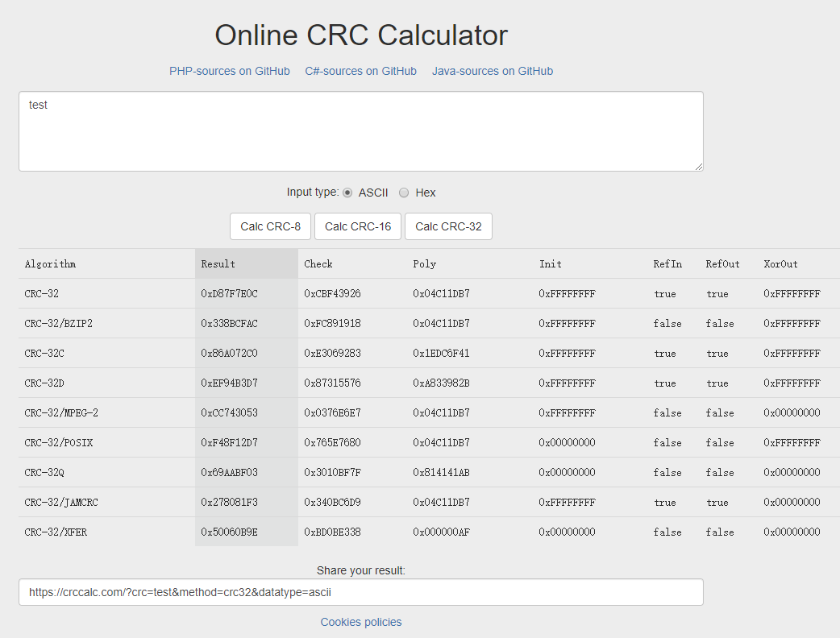Select the Hex input type radio button

pyautogui.click(x=404, y=193)
